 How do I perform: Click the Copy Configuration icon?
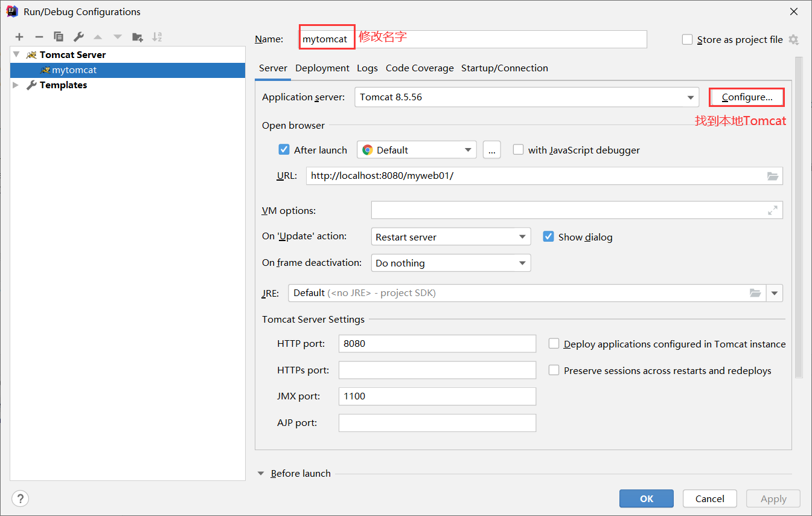coord(59,37)
